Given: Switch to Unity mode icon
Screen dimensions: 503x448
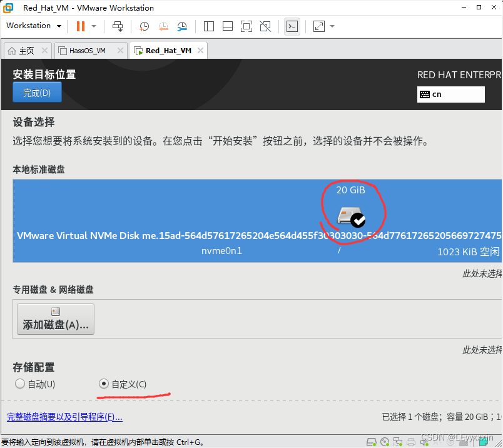Looking at the screenshot, I should click(265, 26).
